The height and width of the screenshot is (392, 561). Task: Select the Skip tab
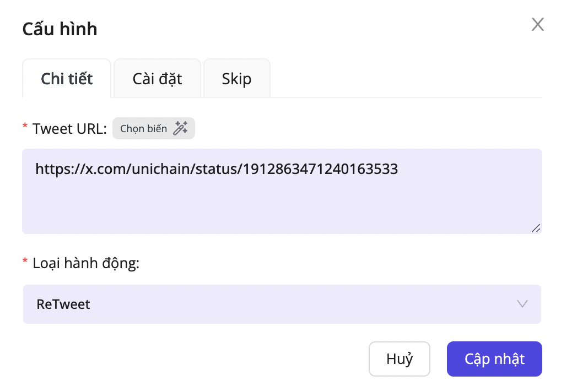pos(236,79)
